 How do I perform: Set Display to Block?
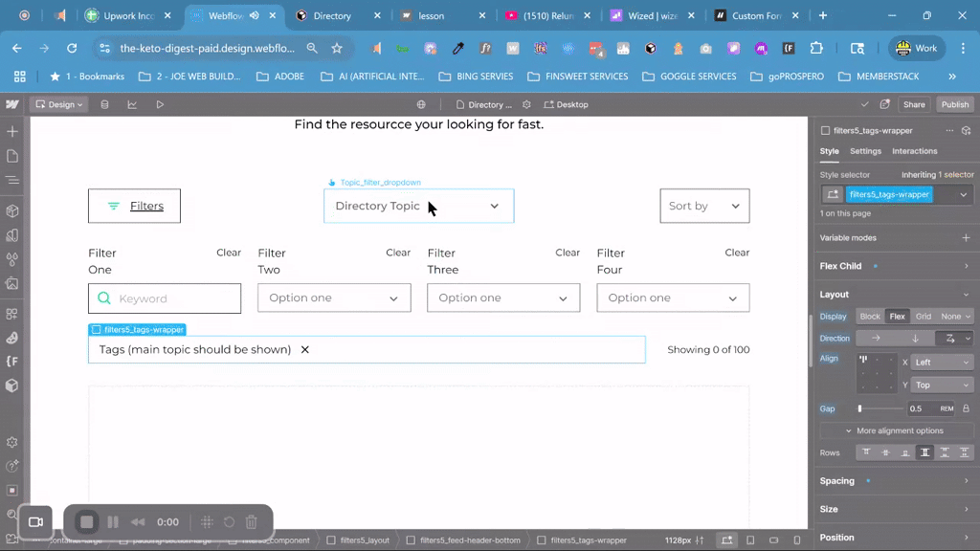click(870, 316)
